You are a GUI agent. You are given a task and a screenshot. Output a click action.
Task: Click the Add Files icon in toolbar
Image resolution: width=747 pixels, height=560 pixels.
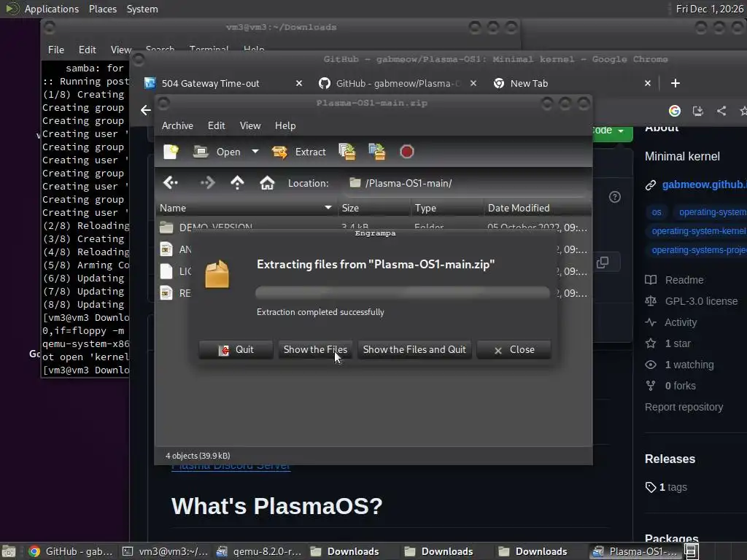point(347,152)
